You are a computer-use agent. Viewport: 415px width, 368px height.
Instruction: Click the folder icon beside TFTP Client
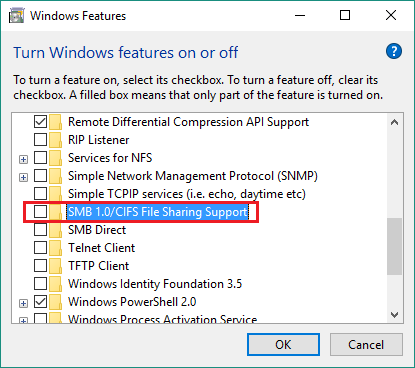click(x=55, y=266)
